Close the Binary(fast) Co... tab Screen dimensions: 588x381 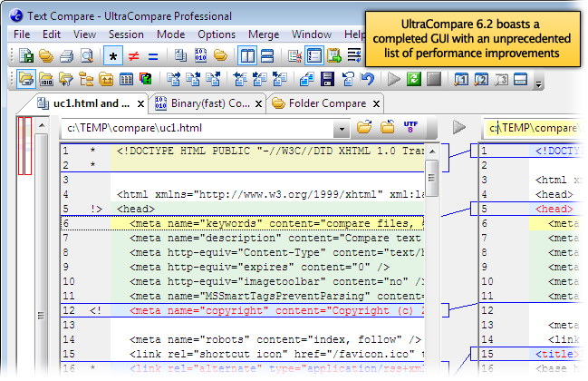click(258, 104)
